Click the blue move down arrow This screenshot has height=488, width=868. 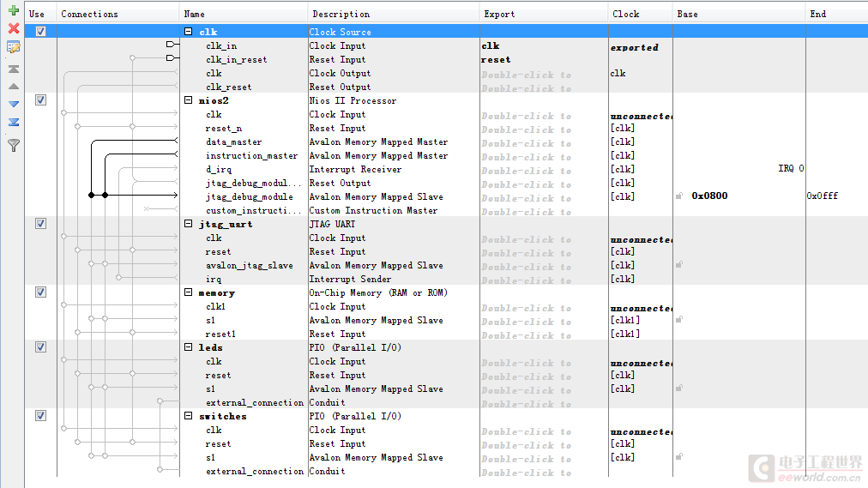point(13,104)
